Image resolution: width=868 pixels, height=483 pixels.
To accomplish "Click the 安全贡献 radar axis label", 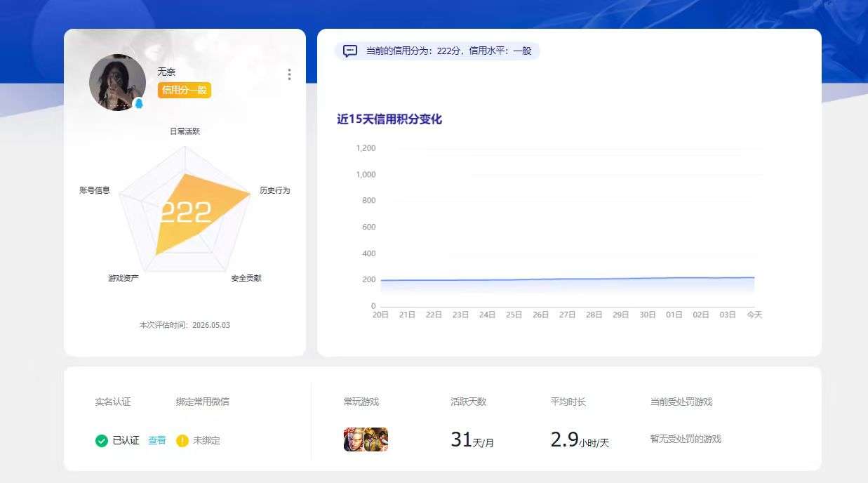I will (246, 278).
